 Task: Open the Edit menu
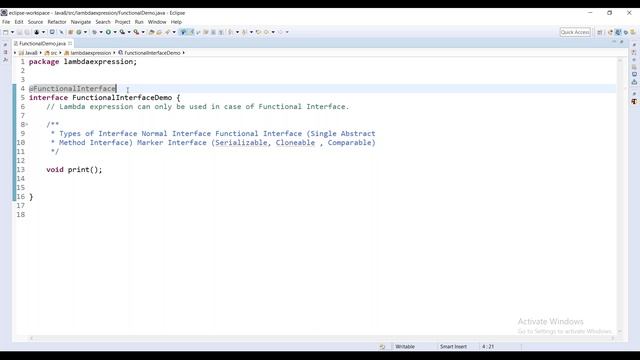(x=19, y=22)
